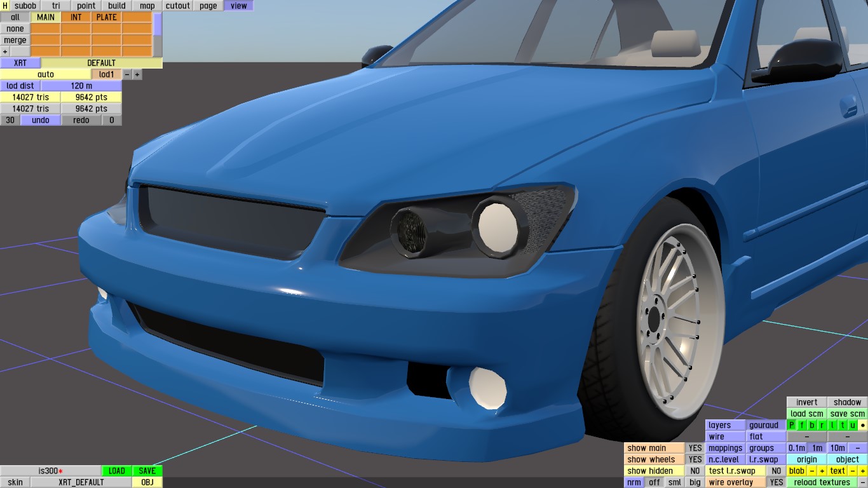This screenshot has width=868, height=488.
Task: Open the build tab
Action: [x=117, y=6]
